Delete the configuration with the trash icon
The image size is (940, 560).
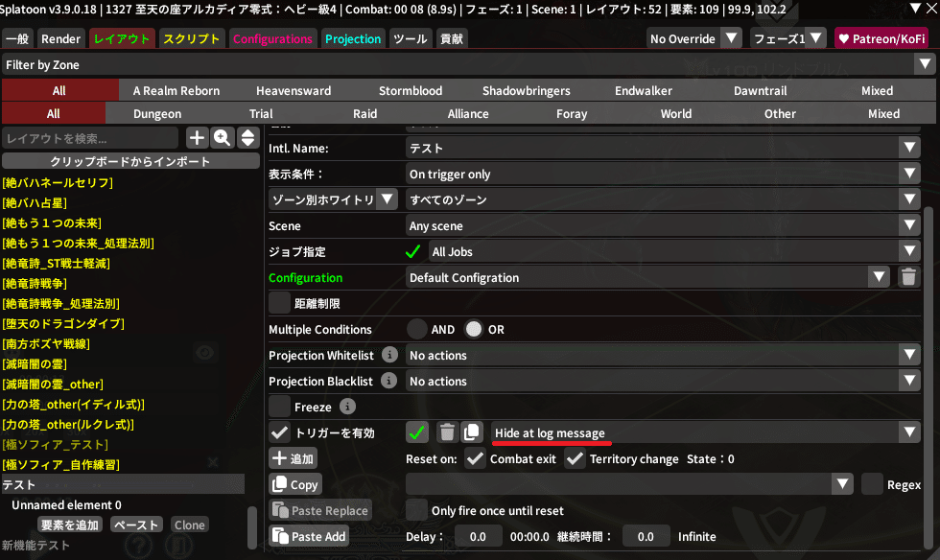coord(907,278)
